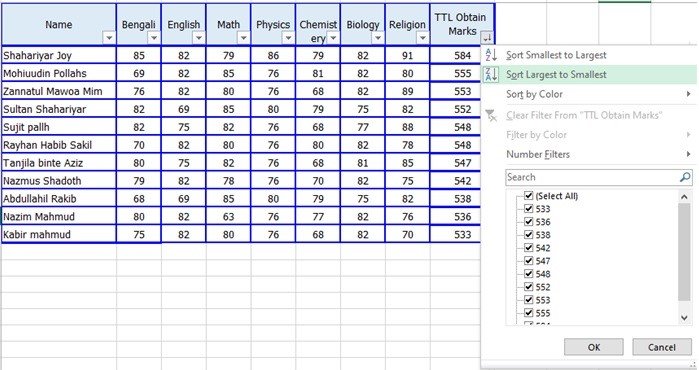This screenshot has width=699, height=370.
Task: Select the cell Nazmus Shadoth
Action: pyautogui.click(x=59, y=181)
